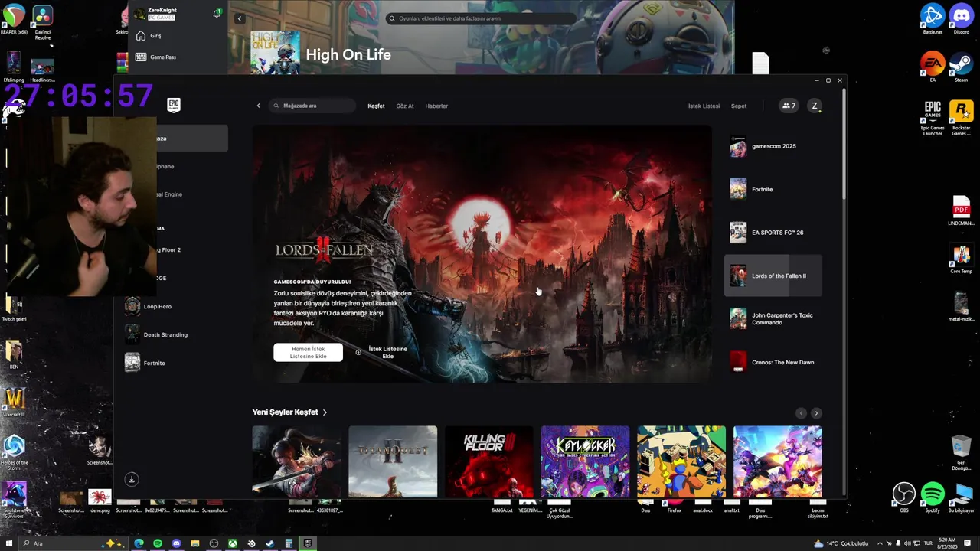
Task: Open the Keylocker game thumbnail
Action: [585, 461]
